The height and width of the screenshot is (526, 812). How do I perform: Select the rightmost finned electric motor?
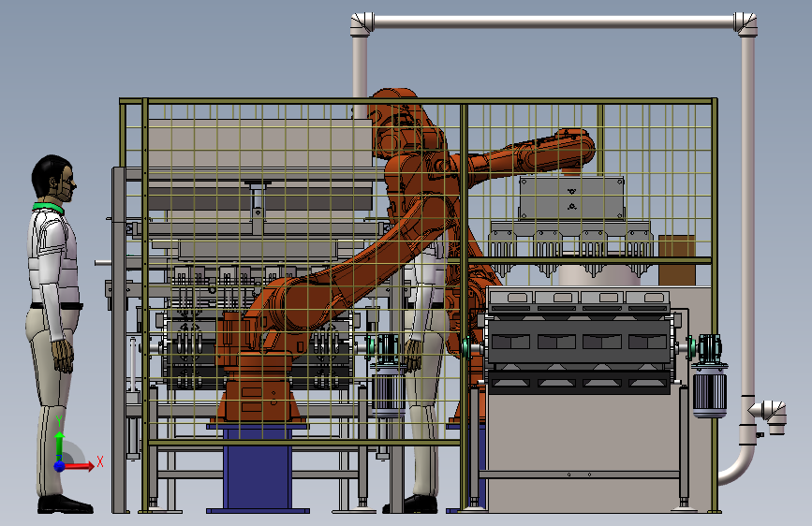click(710, 393)
